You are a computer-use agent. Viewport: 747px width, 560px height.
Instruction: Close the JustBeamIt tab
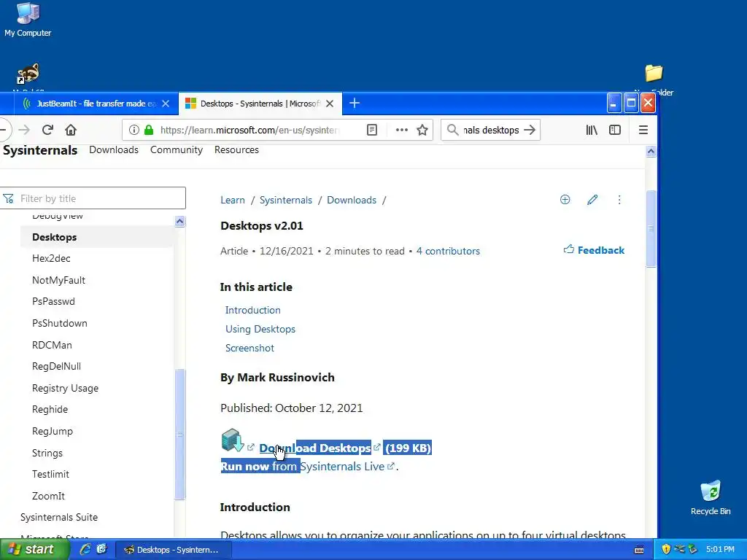[166, 104]
